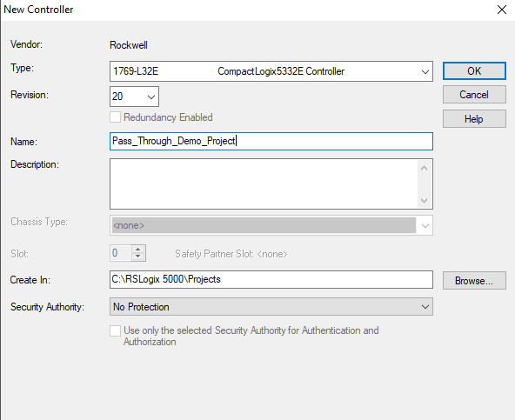Increase the Slot number with up arrow
This screenshot has height=420, width=515.
point(138,250)
